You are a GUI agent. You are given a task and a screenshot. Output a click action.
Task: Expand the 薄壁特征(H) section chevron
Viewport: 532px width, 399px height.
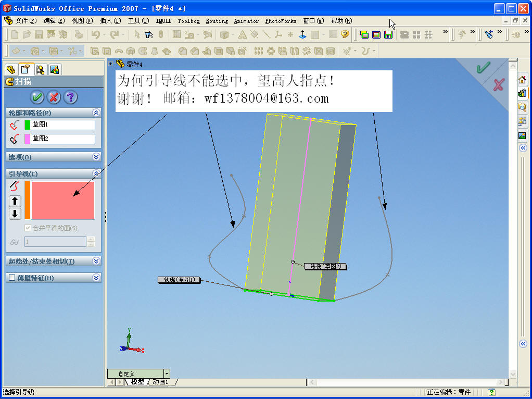point(96,278)
